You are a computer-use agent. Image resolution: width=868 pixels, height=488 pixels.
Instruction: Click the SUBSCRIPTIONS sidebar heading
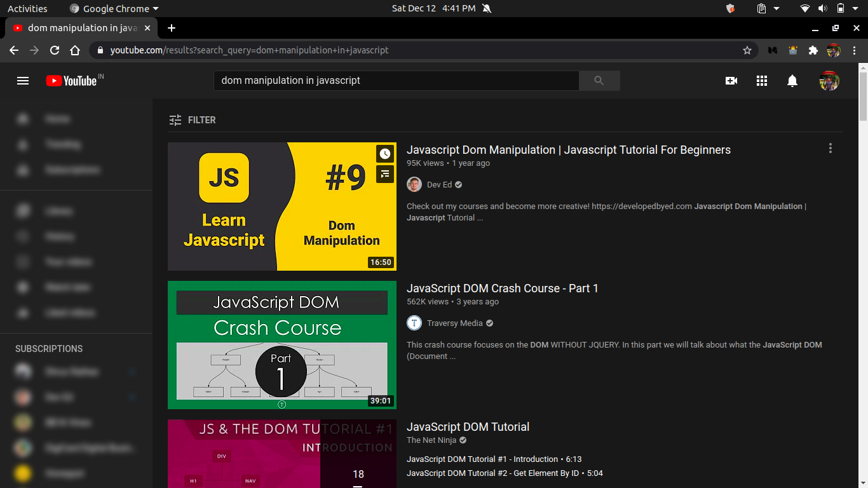tap(49, 349)
